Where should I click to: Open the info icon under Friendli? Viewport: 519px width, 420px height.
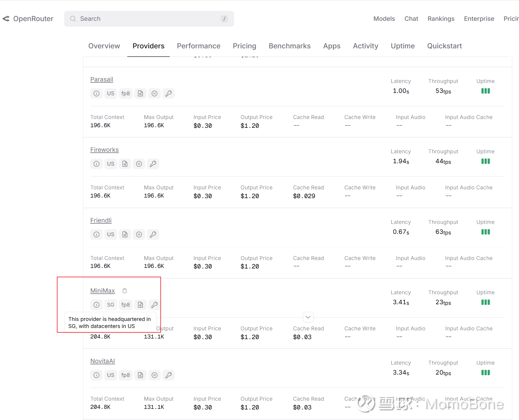pyautogui.click(x=96, y=234)
